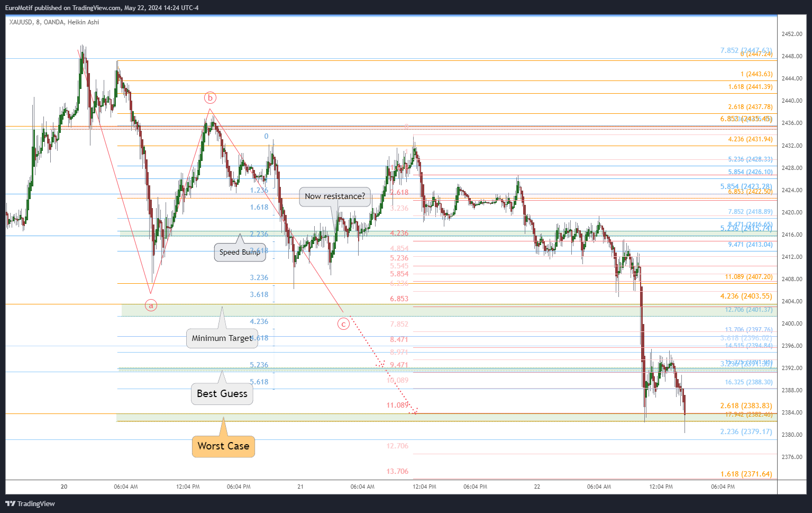
Task: Click the blue Fibonacci label '3.236' left set
Action: tap(259, 277)
